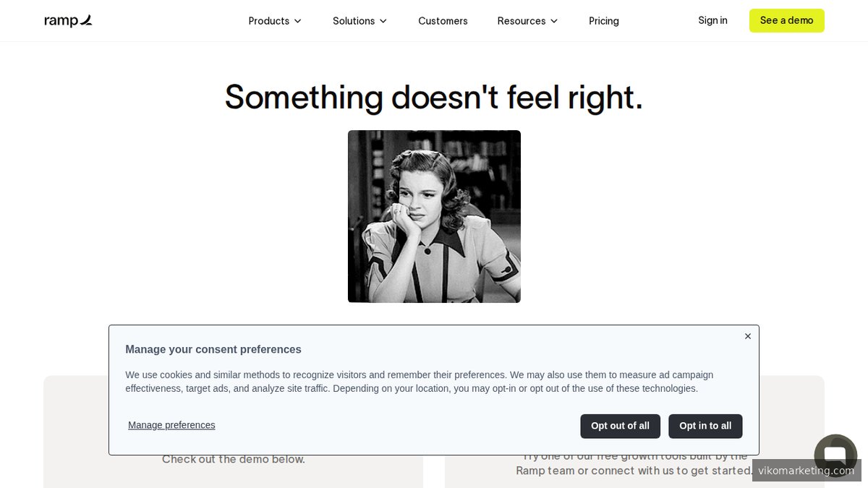Open the Manage preferences link
Viewport: 868px width, 488px height.
171,425
